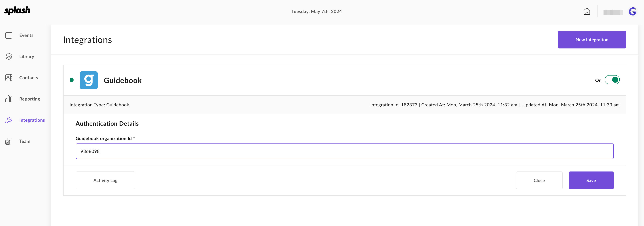
Task: Focus the Guidebook organization Id field
Action: 345,151
